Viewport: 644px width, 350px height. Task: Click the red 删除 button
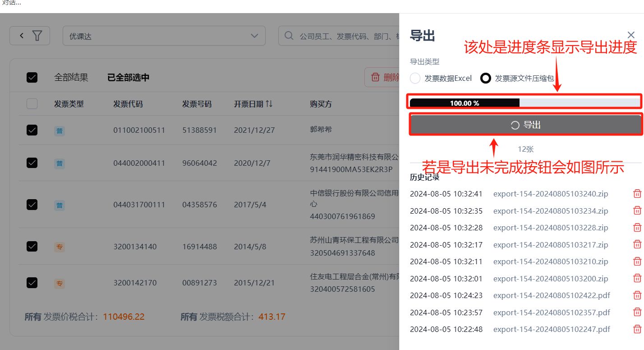(x=382, y=77)
